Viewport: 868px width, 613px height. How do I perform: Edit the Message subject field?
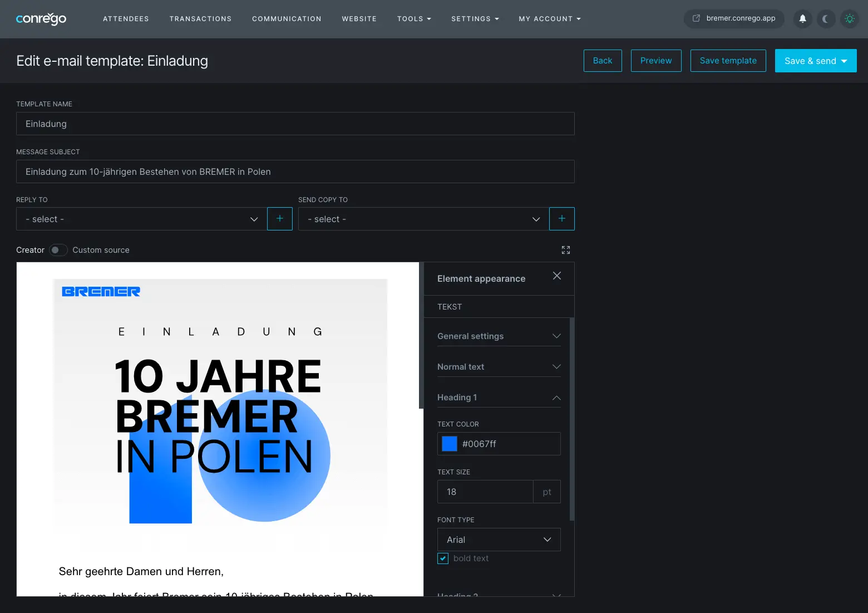[295, 171]
